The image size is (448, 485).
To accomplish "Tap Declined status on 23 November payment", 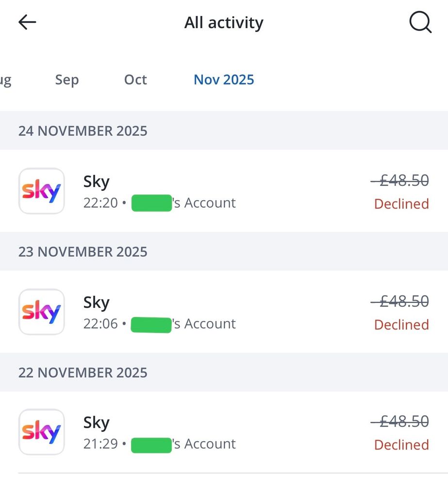I will (401, 325).
